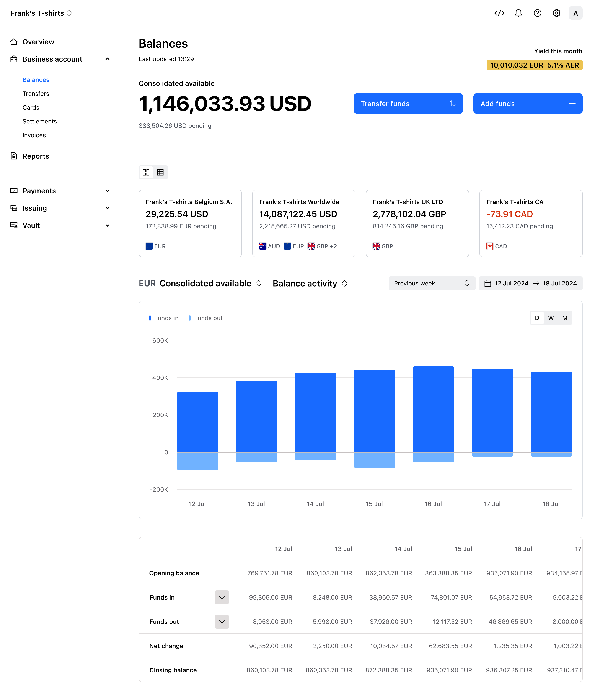600x700 pixels.
Task: Click the Issuing cards icon
Action: tap(14, 208)
